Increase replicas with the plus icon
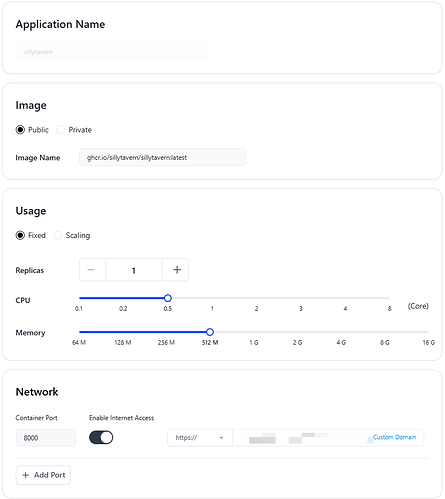 pyautogui.click(x=177, y=270)
